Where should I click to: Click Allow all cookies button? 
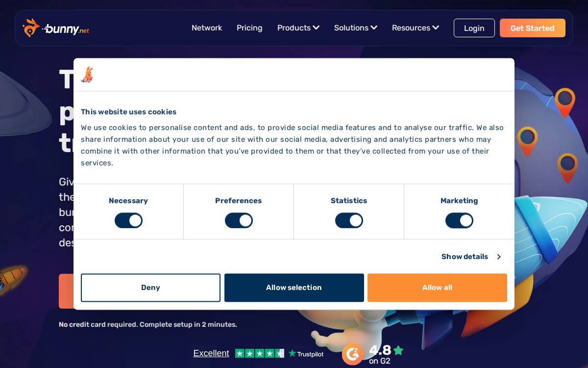tap(437, 288)
